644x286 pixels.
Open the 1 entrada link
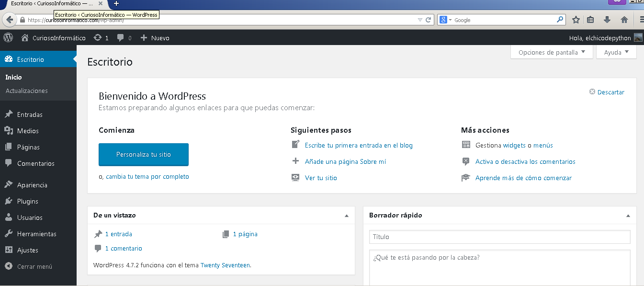tap(118, 234)
